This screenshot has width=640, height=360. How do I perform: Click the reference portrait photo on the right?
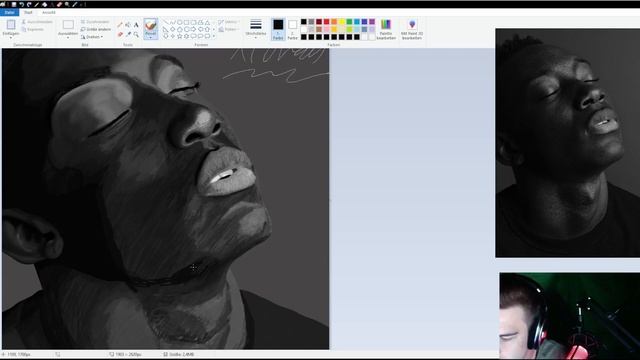(568, 143)
